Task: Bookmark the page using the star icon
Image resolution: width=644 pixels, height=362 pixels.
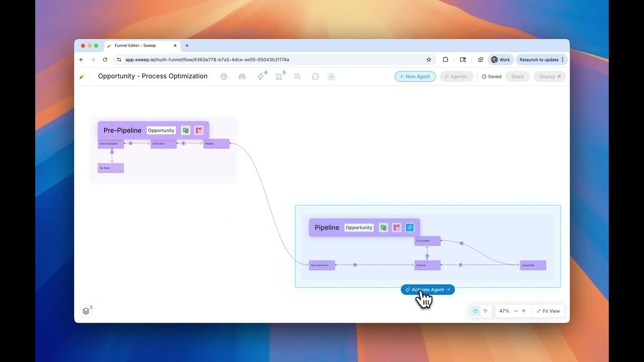Action: point(429,59)
